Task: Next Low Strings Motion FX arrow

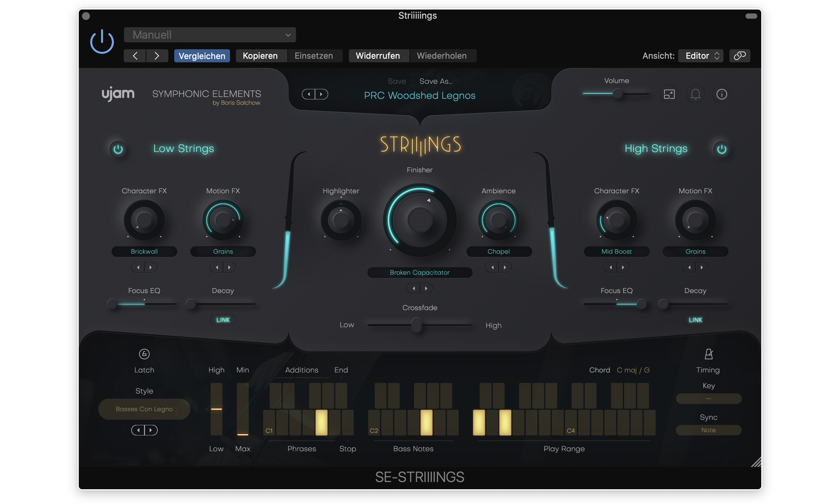Action: pos(229,267)
